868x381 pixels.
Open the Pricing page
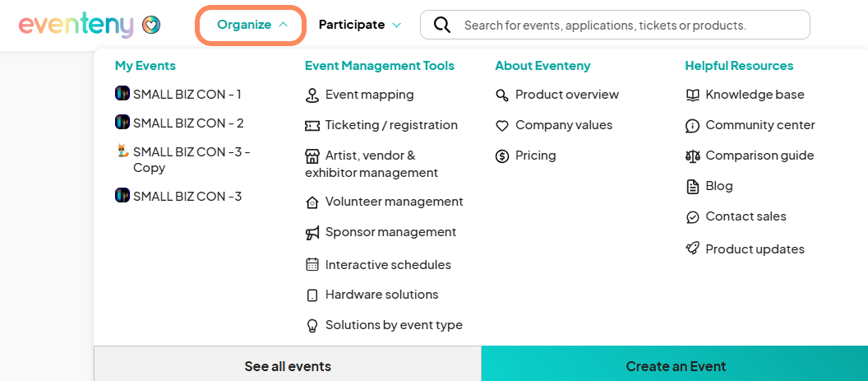click(x=535, y=156)
